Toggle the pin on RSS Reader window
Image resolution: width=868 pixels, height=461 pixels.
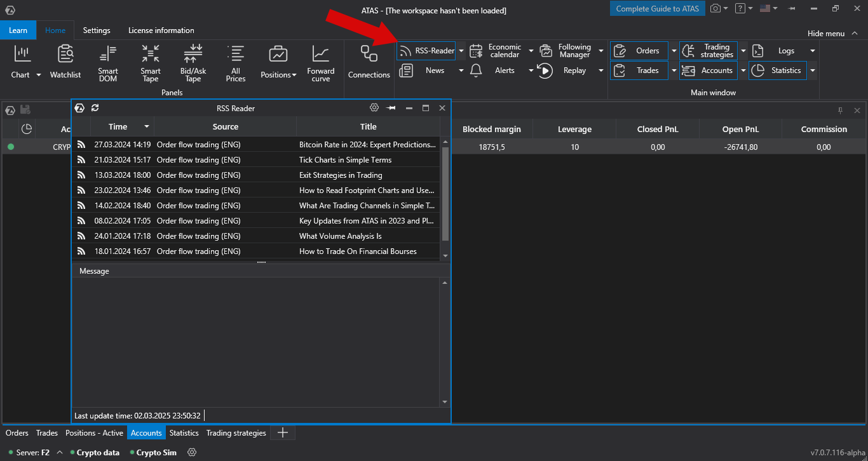(391, 108)
